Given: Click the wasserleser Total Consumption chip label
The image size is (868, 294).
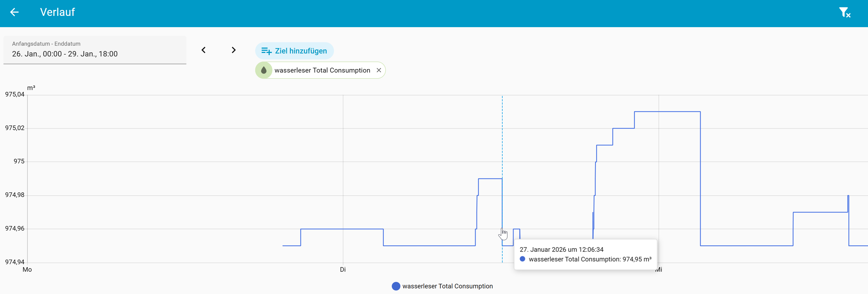Looking at the screenshot, I should [x=322, y=70].
